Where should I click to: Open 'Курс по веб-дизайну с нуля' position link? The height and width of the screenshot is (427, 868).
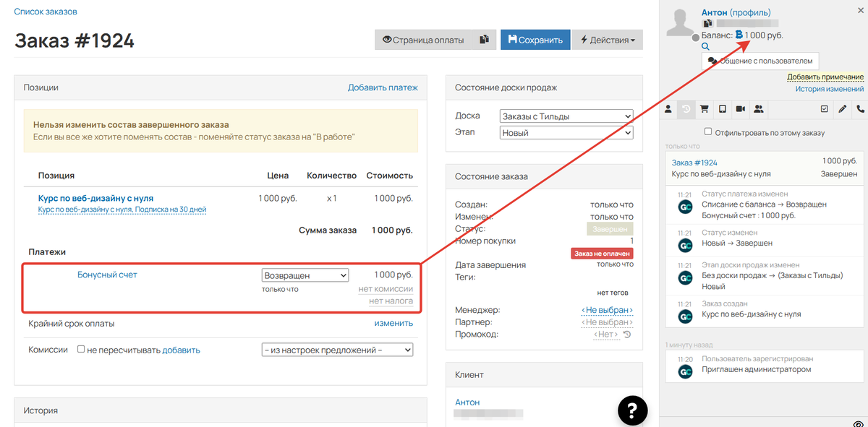[95, 198]
